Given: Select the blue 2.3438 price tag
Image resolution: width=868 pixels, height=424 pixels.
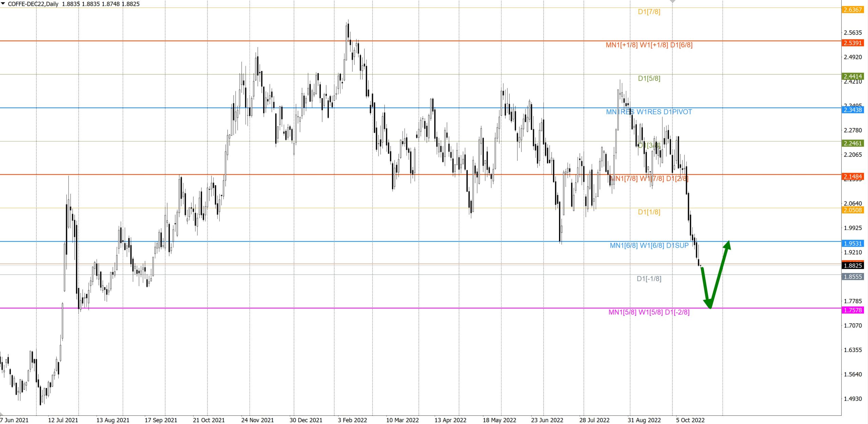Looking at the screenshot, I should click(x=853, y=110).
